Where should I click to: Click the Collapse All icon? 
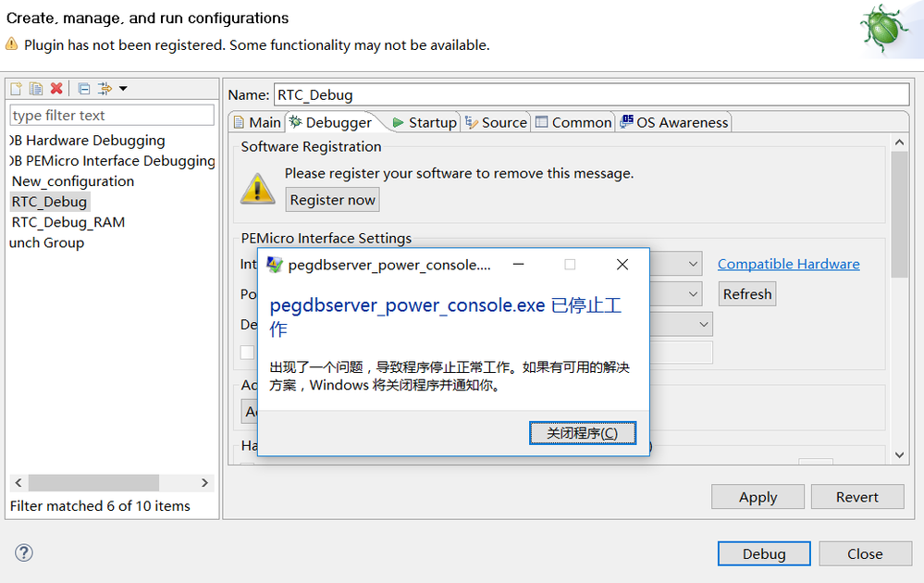point(84,89)
